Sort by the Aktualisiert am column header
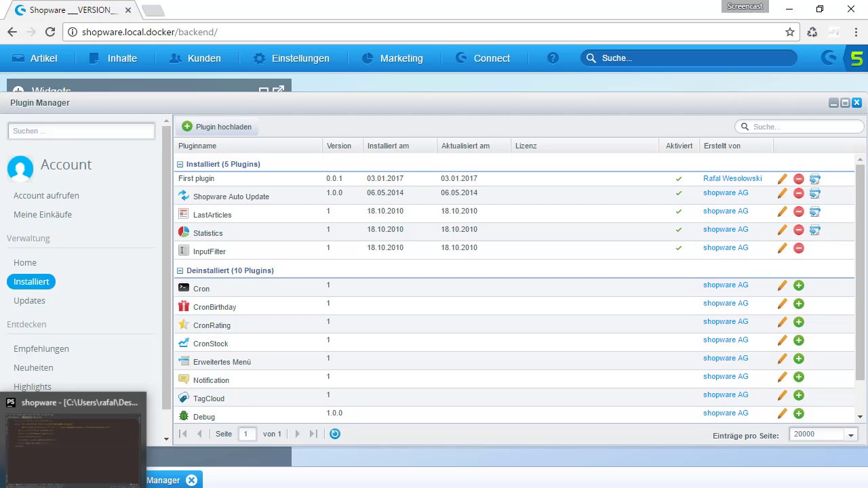The height and width of the screenshot is (488, 868). click(473, 146)
